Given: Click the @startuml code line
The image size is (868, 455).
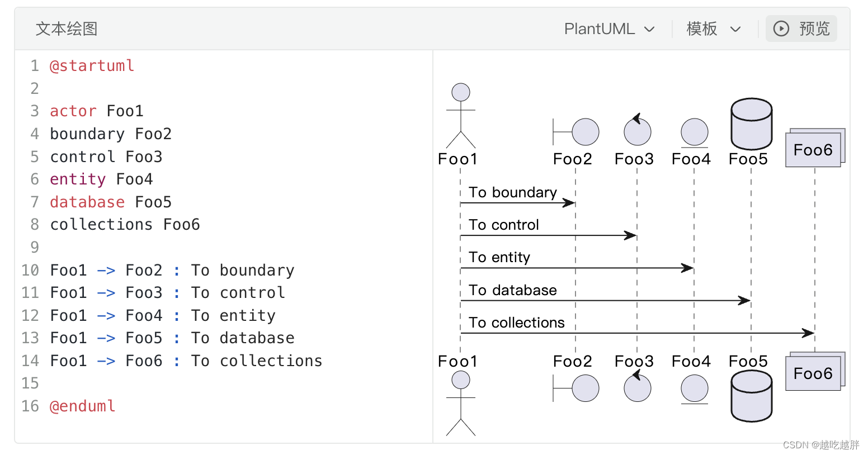Looking at the screenshot, I should pyautogui.click(x=92, y=66).
